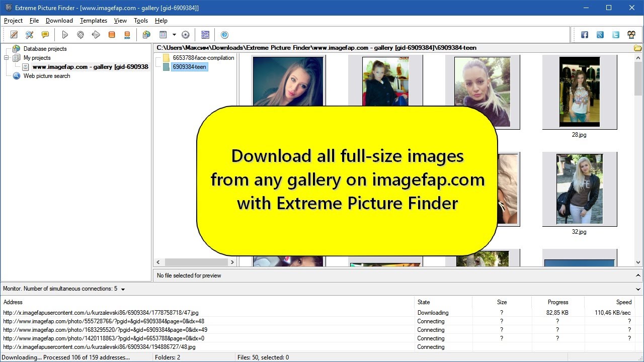Open the database projects globe toolbar icon
The height and width of the screenshot is (362, 644).
coord(146,35)
